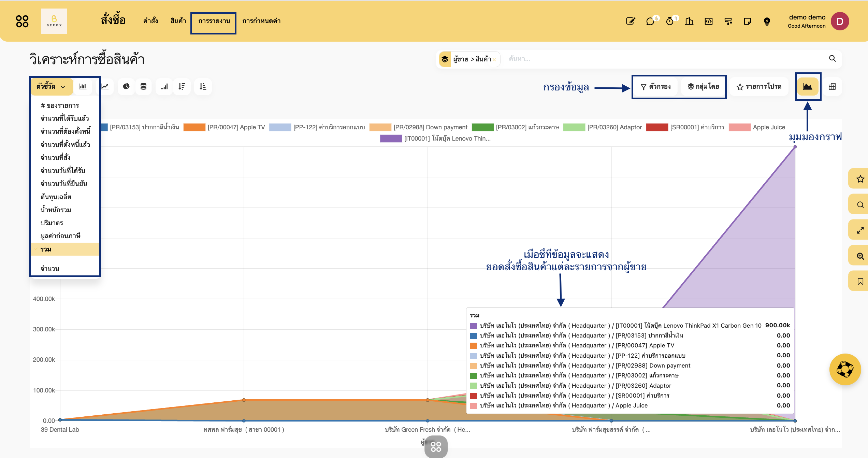Select the bar chart type icon
This screenshot has height=458, width=868.
pyautogui.click(x=83, y=86)
